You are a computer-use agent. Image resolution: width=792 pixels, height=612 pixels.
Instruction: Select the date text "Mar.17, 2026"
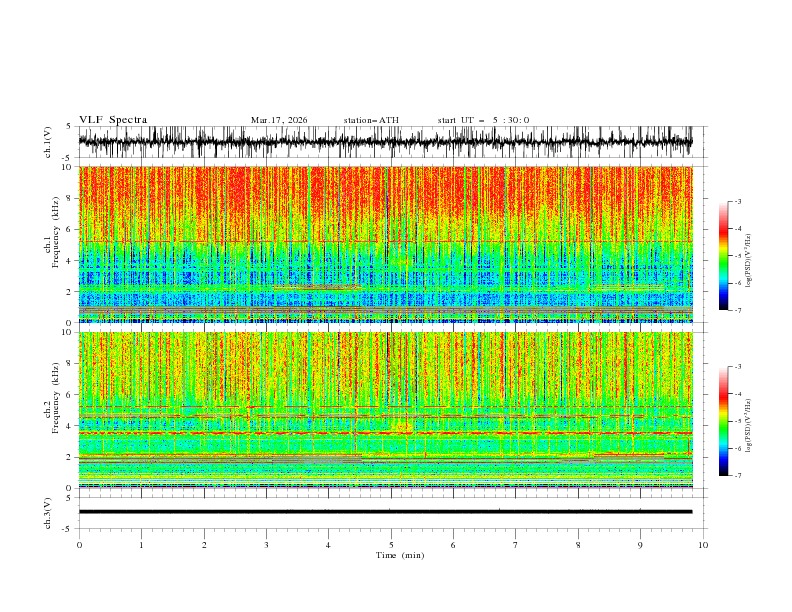coord(279,120)
